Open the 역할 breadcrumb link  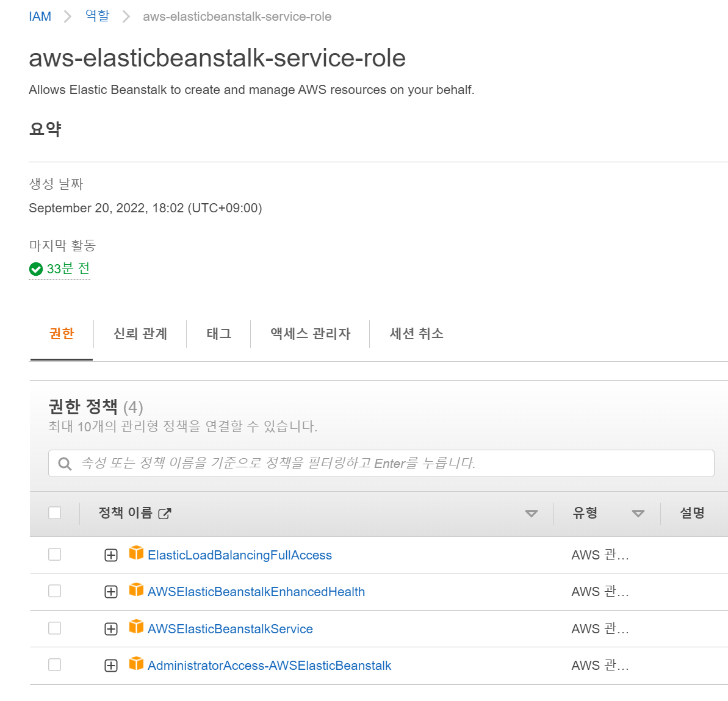(98, 16)
